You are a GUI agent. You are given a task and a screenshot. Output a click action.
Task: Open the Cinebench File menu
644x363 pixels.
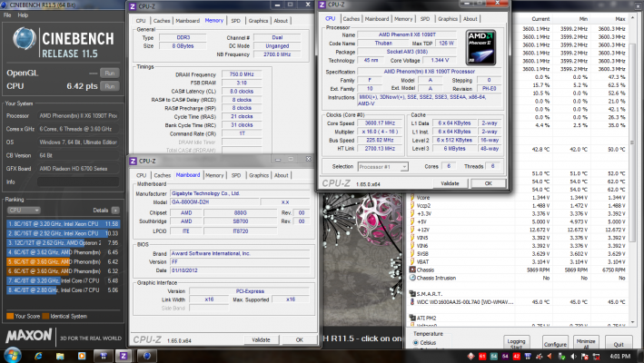pyautogui.click(x=7, y=15)
